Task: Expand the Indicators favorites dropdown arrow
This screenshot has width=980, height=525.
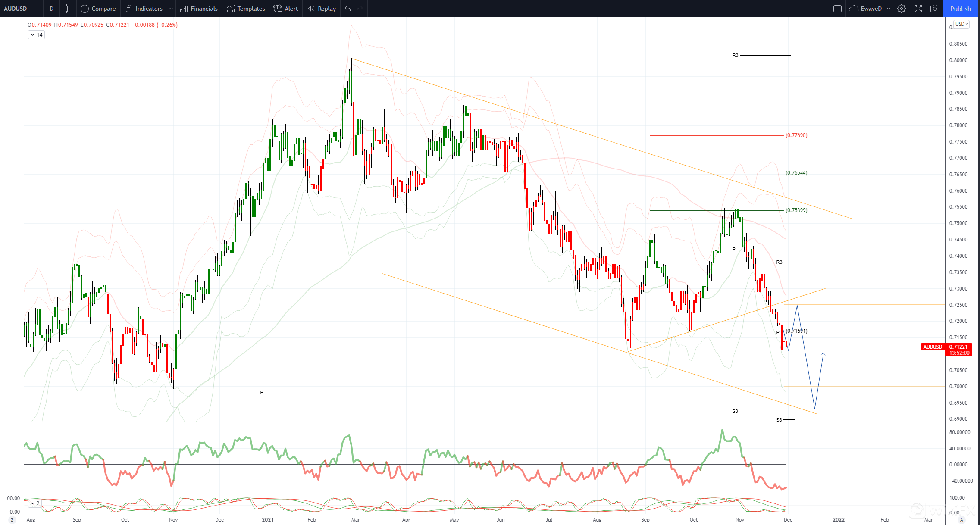Action: (171, 9)
